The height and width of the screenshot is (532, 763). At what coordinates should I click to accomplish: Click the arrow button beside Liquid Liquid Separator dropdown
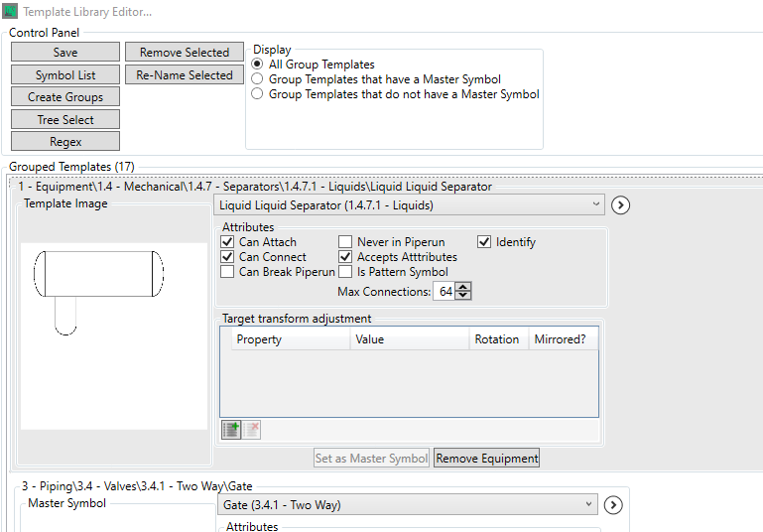(621, 205)
